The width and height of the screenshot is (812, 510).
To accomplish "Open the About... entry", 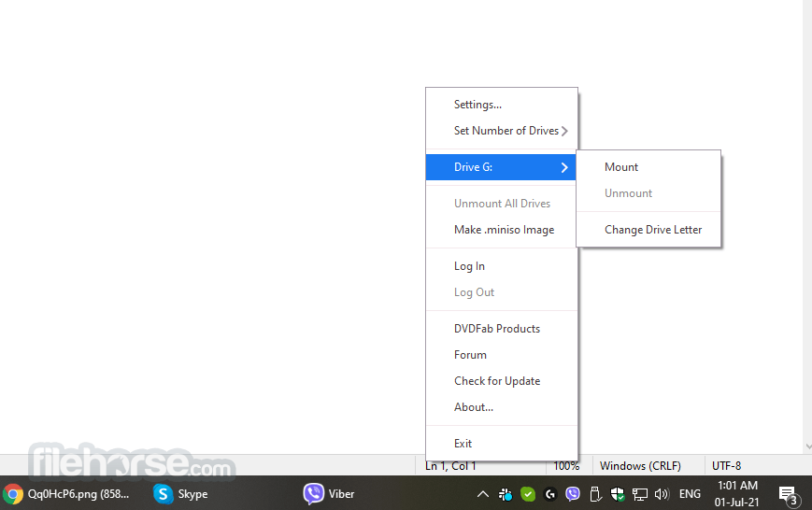I will (x=501, y=407).
